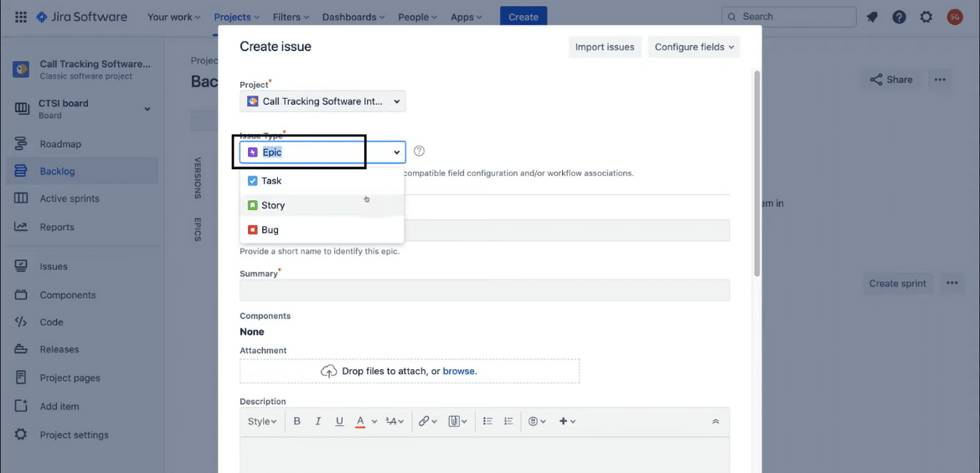Click the Project pages icon
The width and height of the screenshot is (980, 473).
pos(21,378)
